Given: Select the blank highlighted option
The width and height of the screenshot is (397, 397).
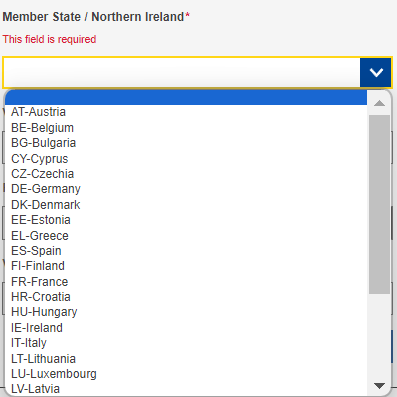Looking at the screenshot, I should click(x=186, y=97).
